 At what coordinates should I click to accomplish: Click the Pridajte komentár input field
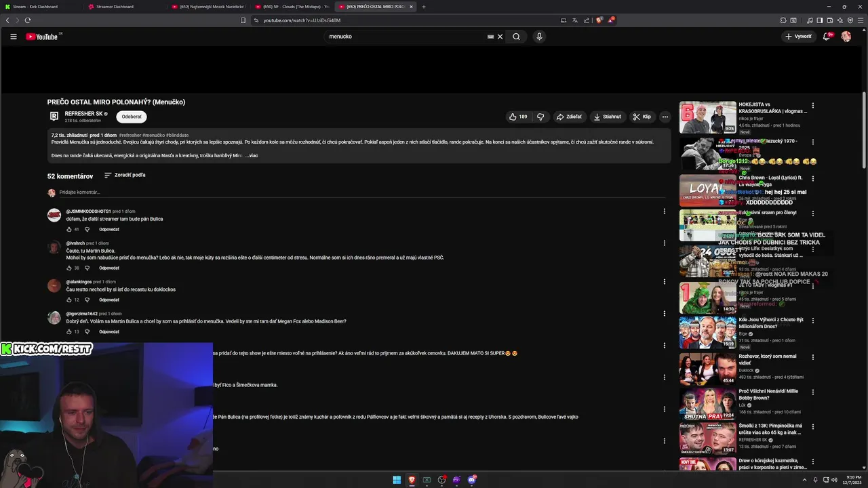(361, 192)
